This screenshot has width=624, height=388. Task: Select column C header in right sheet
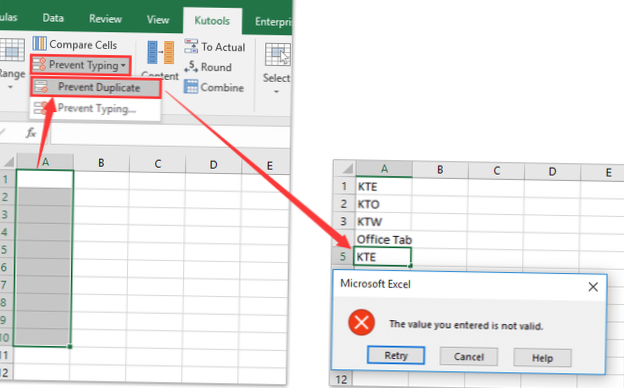(497, 171)
